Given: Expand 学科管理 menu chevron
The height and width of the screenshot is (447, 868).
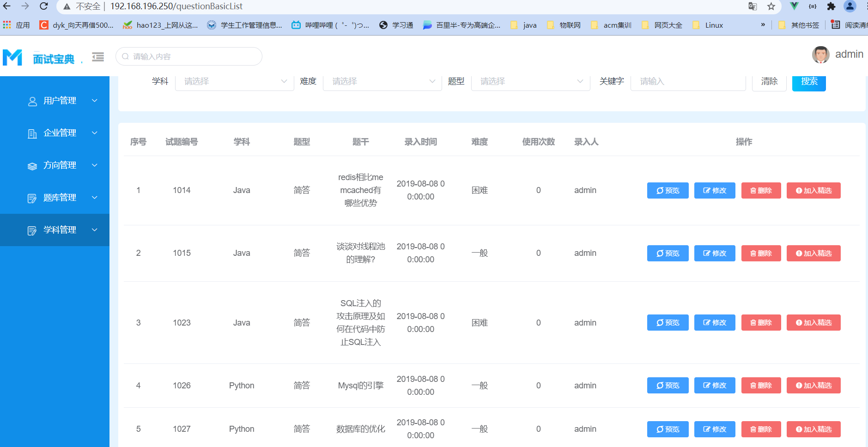Looking at the screenshot, I should click(95, 230).
